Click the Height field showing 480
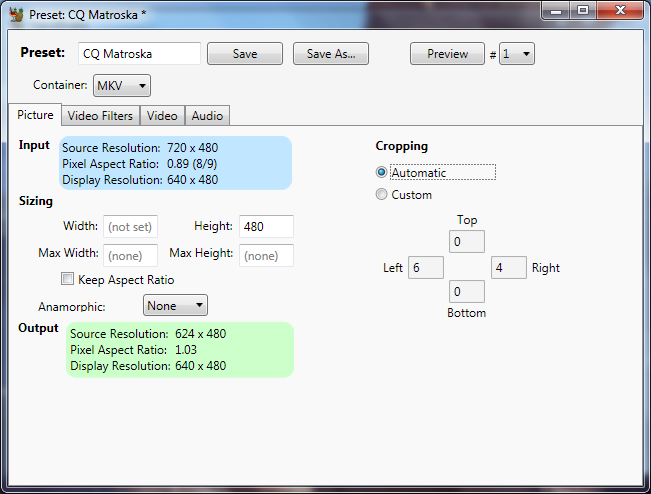 click(x=266, y=226)
